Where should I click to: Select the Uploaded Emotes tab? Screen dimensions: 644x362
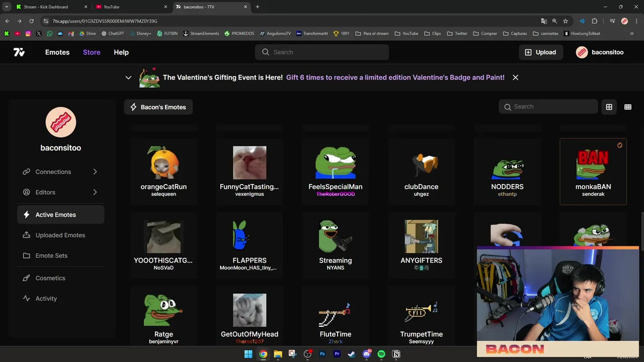click(60, 235)
